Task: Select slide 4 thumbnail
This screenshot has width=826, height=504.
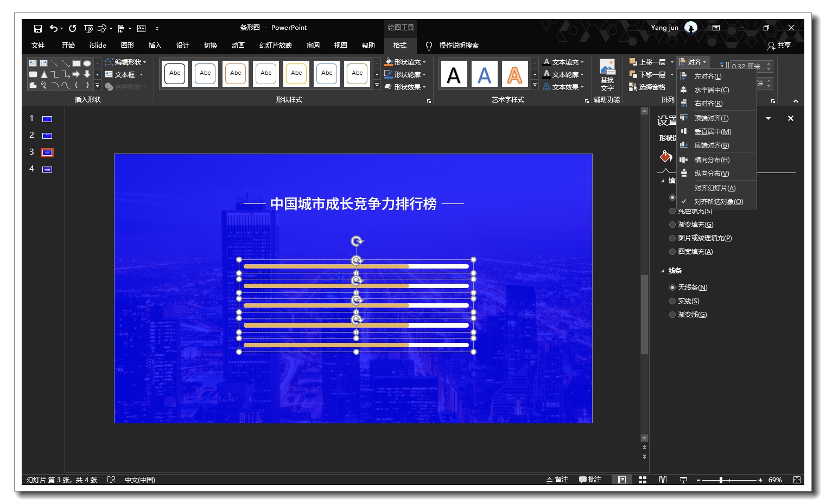Action: 47,169
